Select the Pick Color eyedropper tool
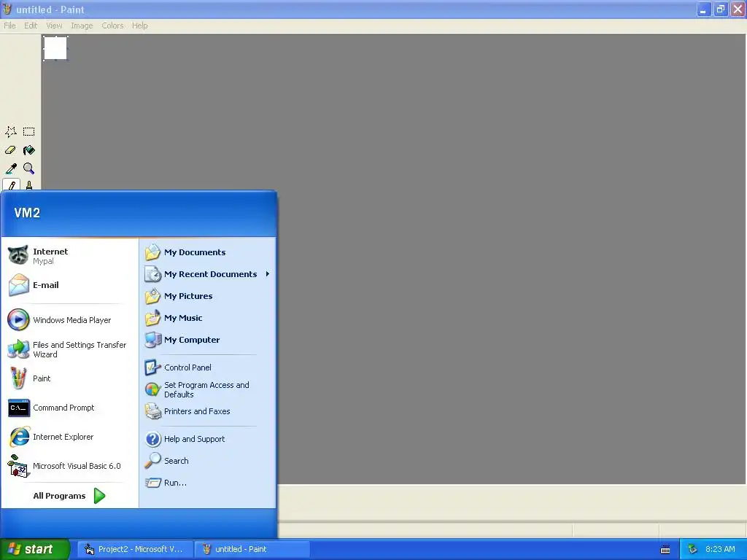The width and height of the screenshot is (747, 560). [x=11, y=168]
